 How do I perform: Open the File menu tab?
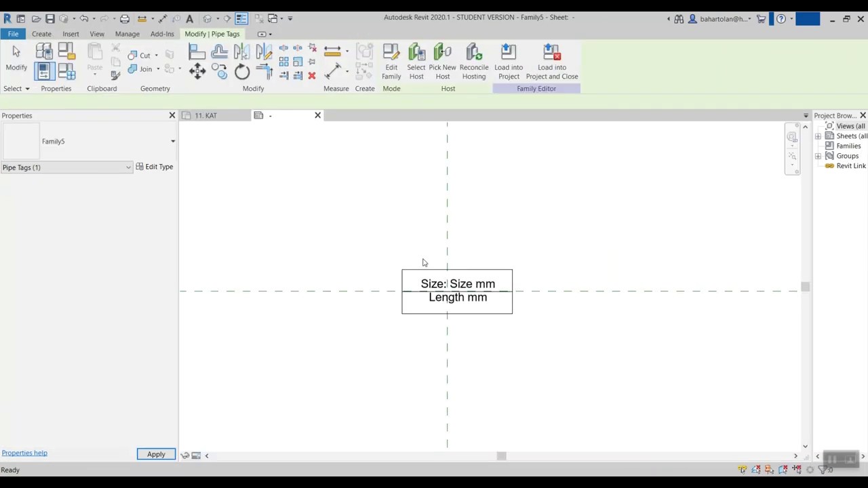[13, 34]
